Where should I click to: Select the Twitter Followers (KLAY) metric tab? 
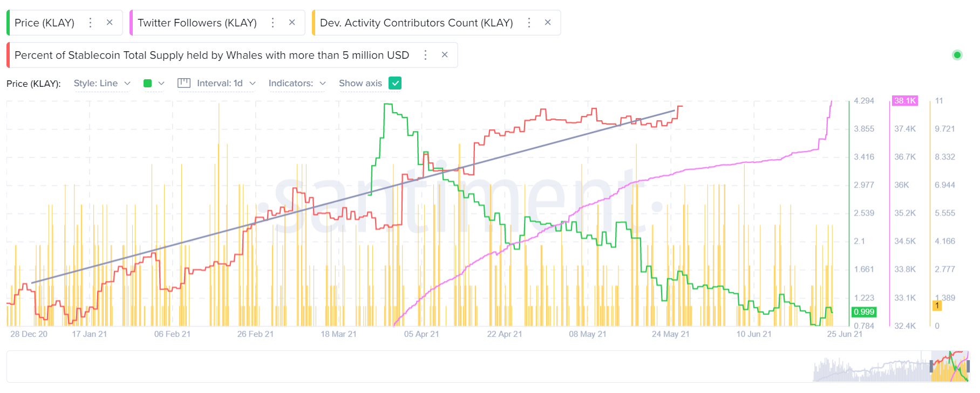197,23
